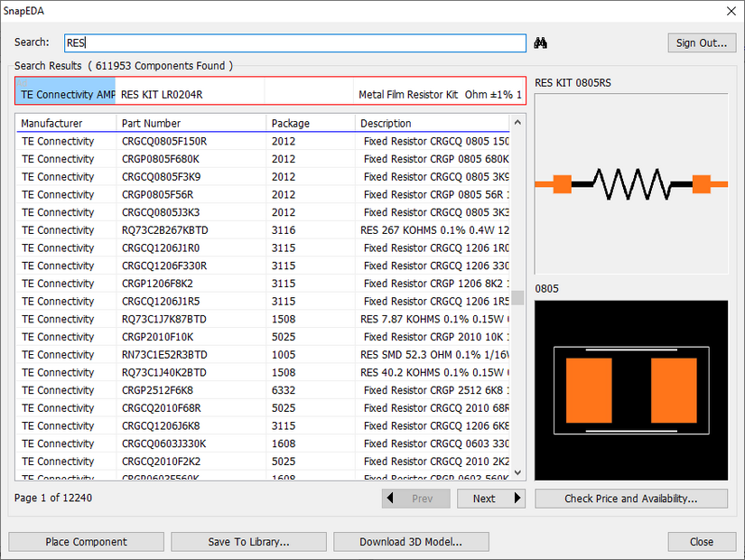The height and width of the screenshot is (560, 745).
Task: Go to Next page of results
Action: [491, 499]
